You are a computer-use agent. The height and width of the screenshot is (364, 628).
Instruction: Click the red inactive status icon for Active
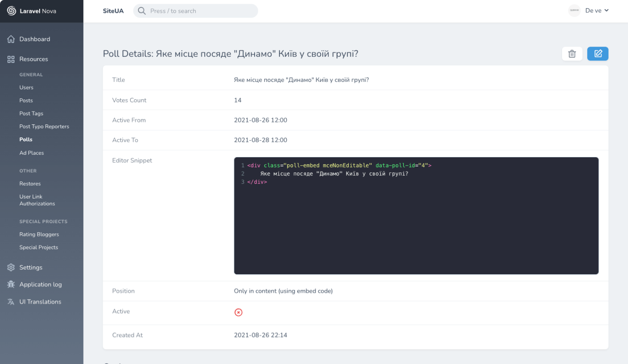click(x=238, y=312)
